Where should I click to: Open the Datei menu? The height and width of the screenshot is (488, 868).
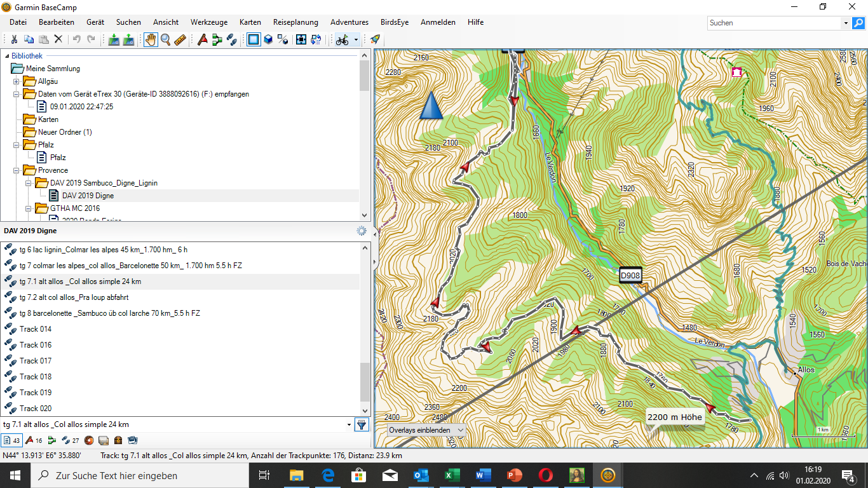point(18,22)
